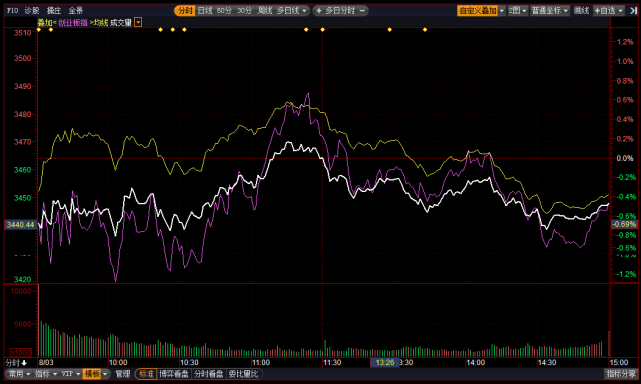The width and height of the screenshot is (641, 384).
Task: Open the 2图 chart count dropdown
Action: click(x=518, y=11)
